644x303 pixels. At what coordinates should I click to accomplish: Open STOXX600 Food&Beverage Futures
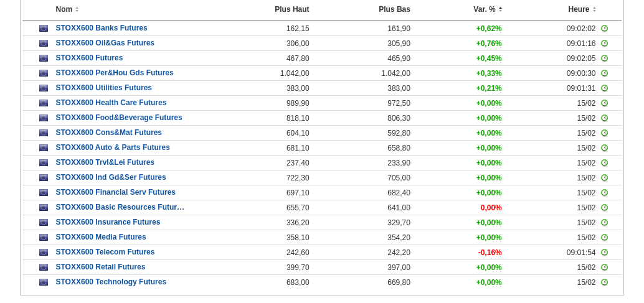pos(119,118)
